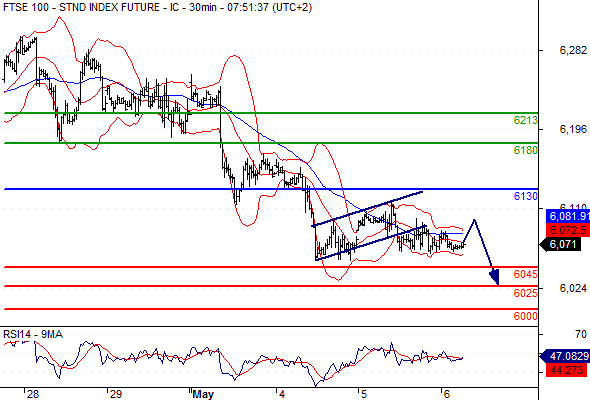Select the 6180 green resistance label
The width and height of the screenshot is (590, 400).
pos(525,151)
